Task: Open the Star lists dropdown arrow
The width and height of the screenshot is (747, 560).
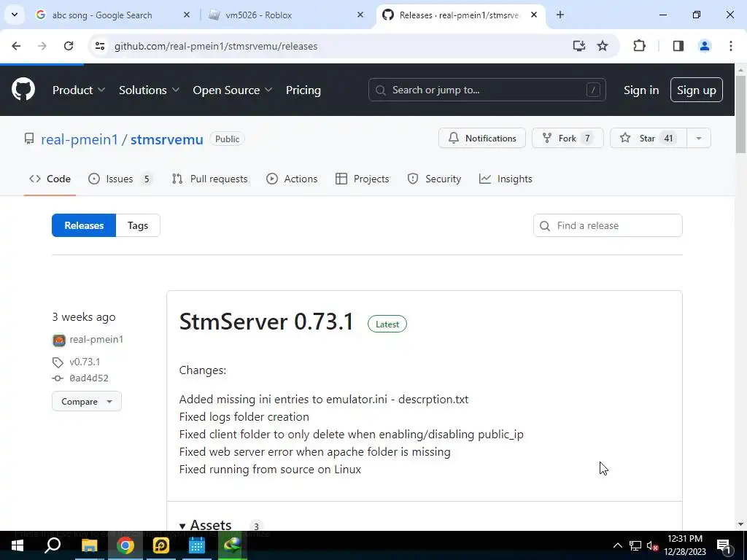Action: (699, 138)
